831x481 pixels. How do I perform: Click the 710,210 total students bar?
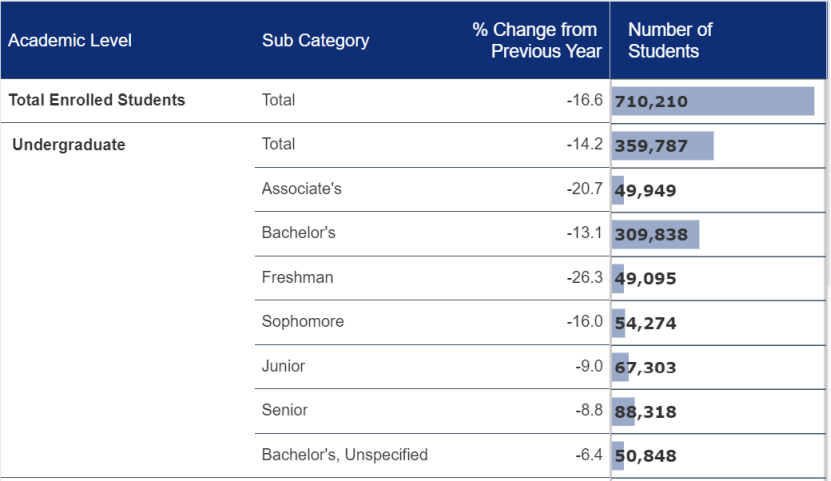(712, 101)
